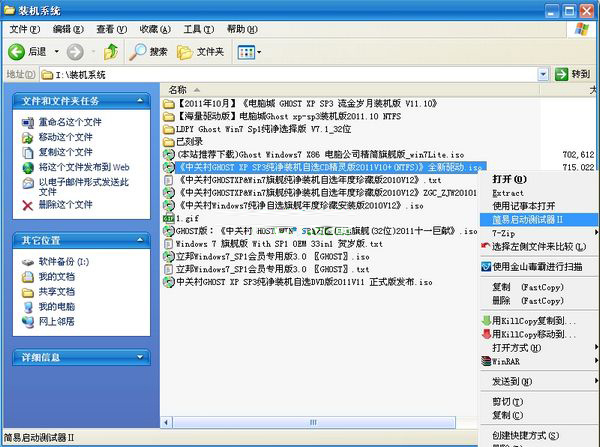Image resolution: width=600 pixels, height=447 pixels.
Task: Open 我的电脑 computer icon
Action: (28, 307)
